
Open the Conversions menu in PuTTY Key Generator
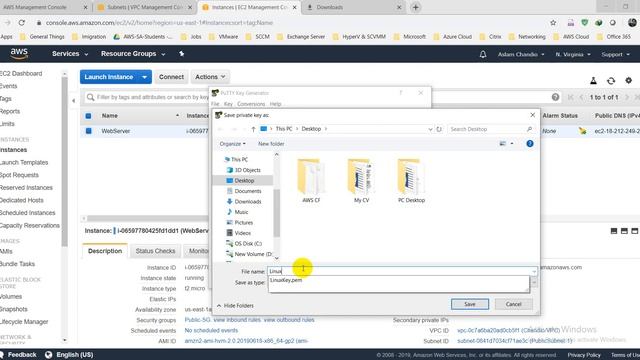click(251, 104)
